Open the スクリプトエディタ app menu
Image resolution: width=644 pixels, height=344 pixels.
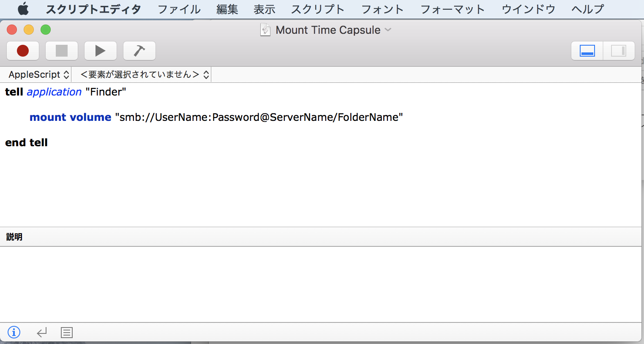[93, 9]
